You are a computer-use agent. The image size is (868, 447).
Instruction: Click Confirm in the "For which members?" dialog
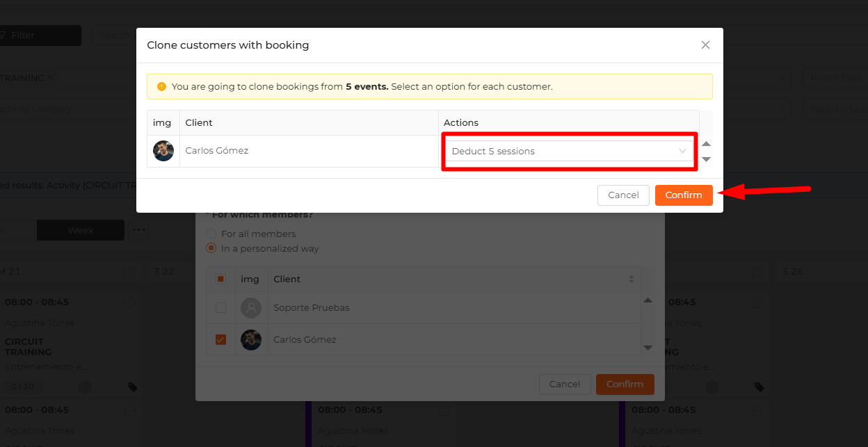click(x=625, y=384)
